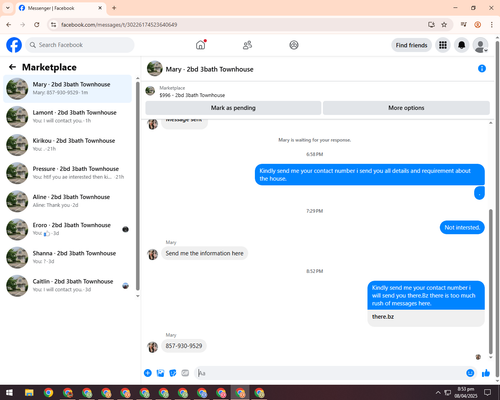Image resolution: width=500 pixels, height=400 pixels.
Task: Open Chrome's three-dot menu
Action: [491, 24]
